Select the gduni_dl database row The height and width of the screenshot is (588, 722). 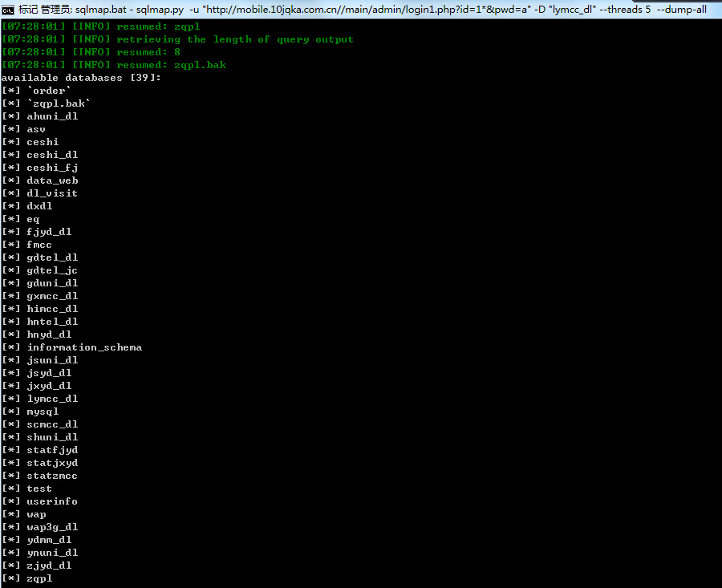coord(39,284)
